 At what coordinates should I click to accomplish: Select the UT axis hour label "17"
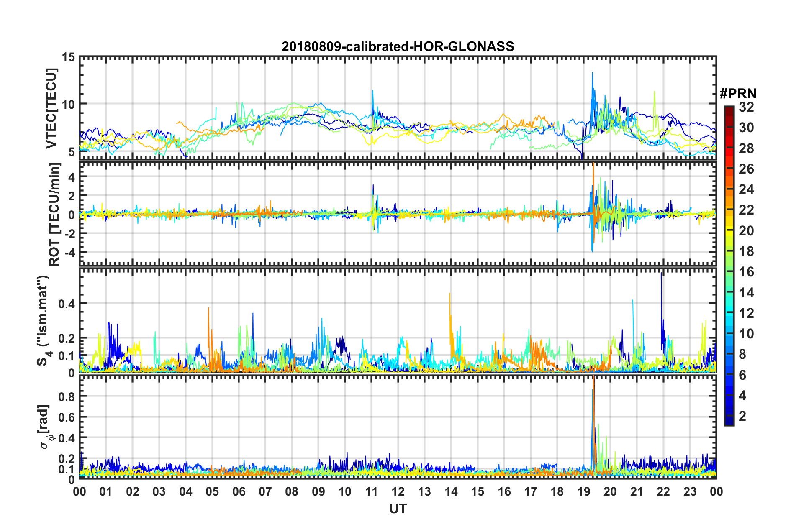pos(531,491)
